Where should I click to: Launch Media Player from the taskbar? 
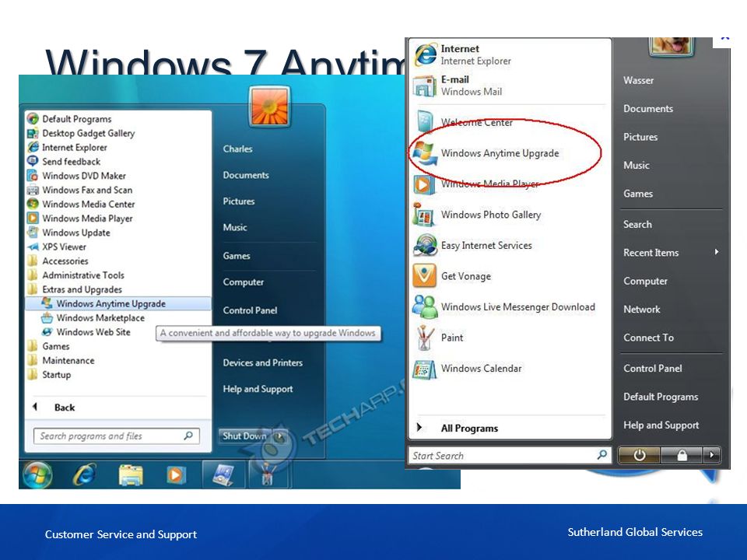[x=176, y=474]
